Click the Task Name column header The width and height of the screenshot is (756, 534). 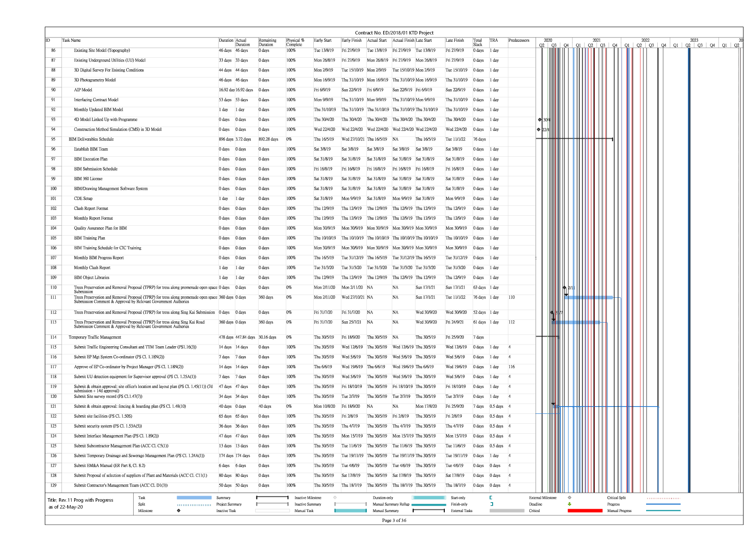point(72,40)
